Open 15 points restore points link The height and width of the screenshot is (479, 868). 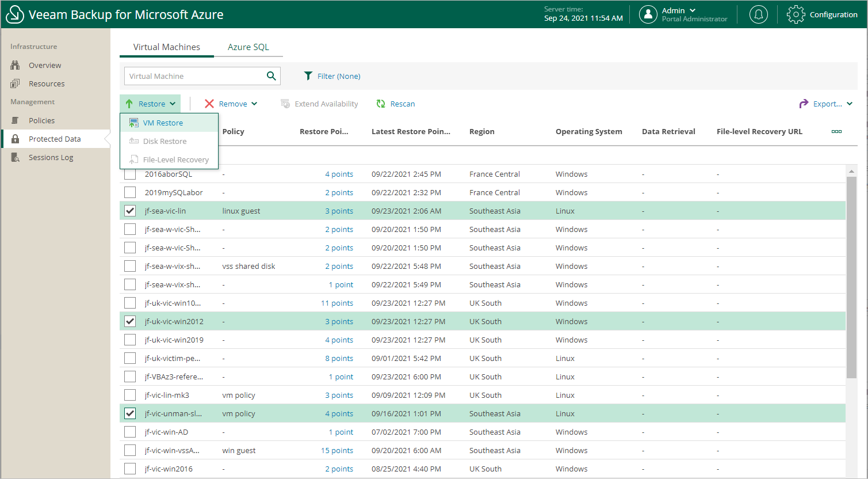click(337, 450)
